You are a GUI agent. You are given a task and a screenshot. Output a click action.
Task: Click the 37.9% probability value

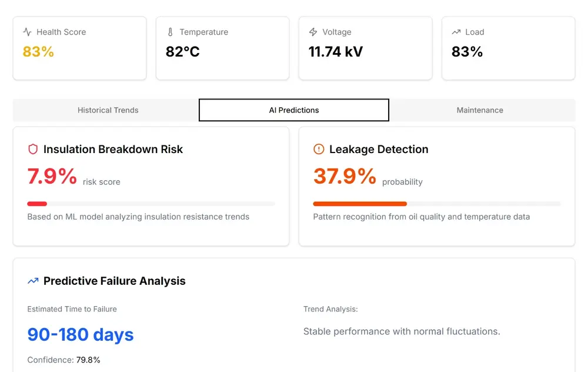(x=344, y=175)
